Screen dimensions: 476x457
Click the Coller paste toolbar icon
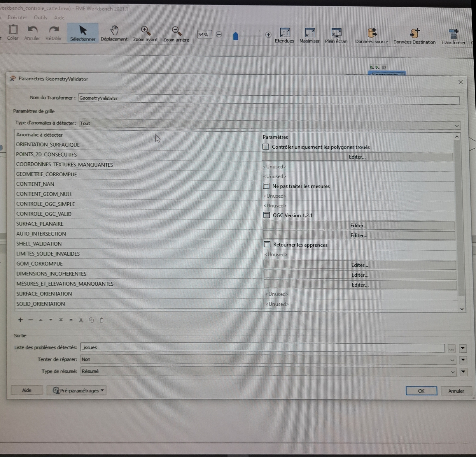tap(13, 30)
